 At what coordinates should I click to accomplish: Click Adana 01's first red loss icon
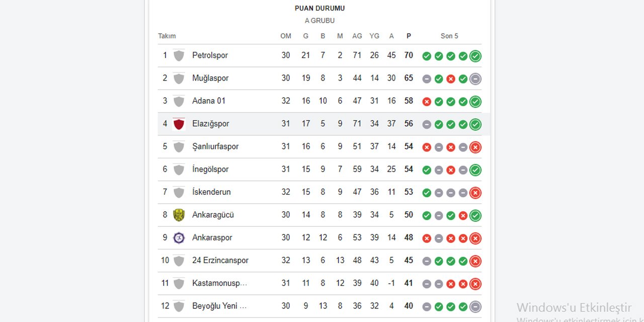[426, 101]
